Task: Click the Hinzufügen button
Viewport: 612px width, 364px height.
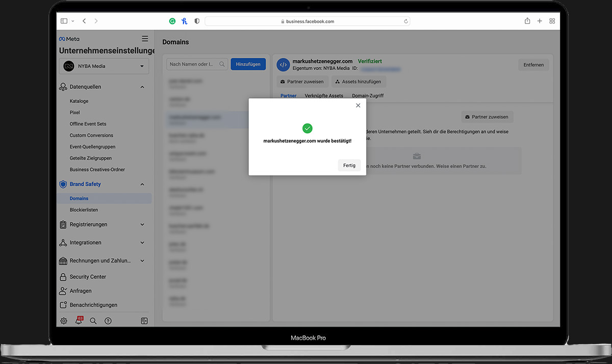Action: pyautogui.click(x=248, y=64)
